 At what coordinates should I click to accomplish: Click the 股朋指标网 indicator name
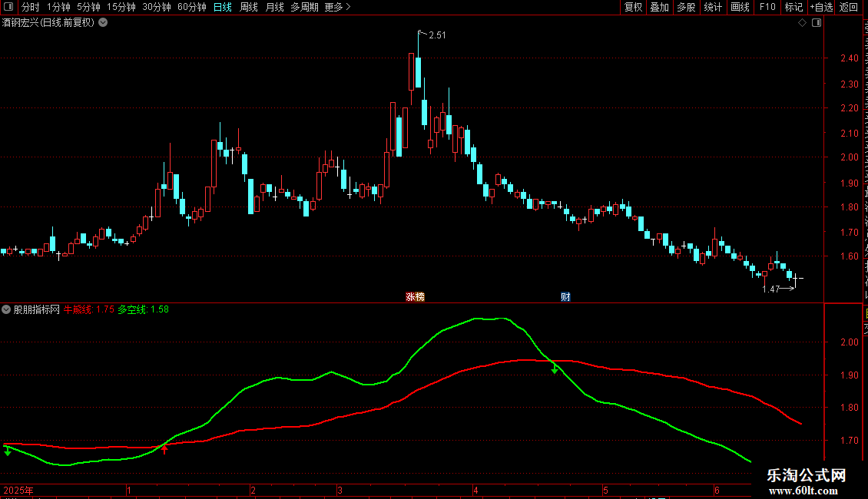[37, 310]
